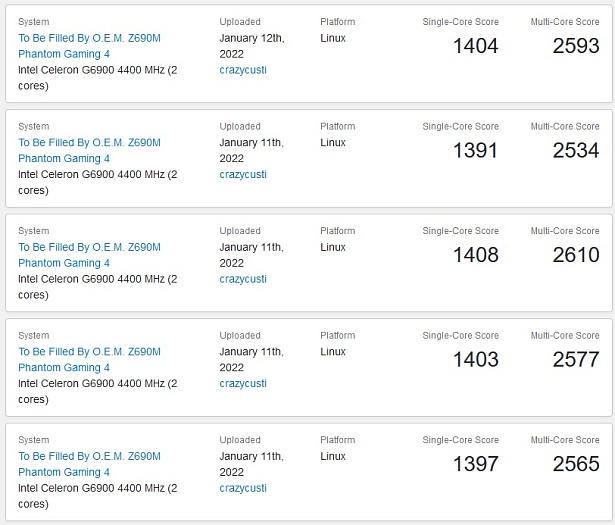Open the system link scoring 1391 single-core

pyautogui.click(x=89, y=151)
